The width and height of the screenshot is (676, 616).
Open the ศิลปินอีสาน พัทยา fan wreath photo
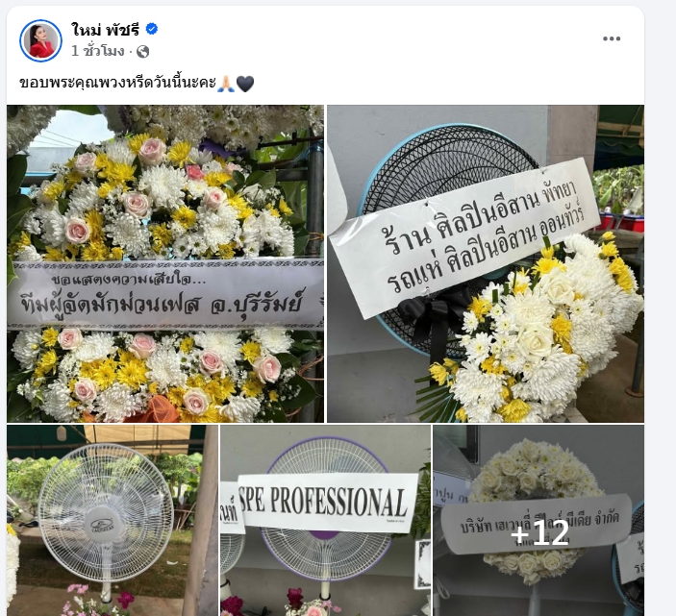point(486,263)
